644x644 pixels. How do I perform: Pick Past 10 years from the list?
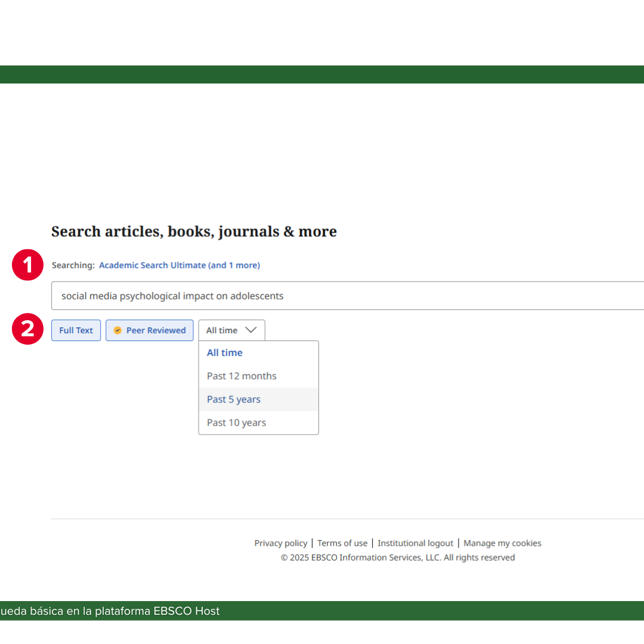[236, 422]
